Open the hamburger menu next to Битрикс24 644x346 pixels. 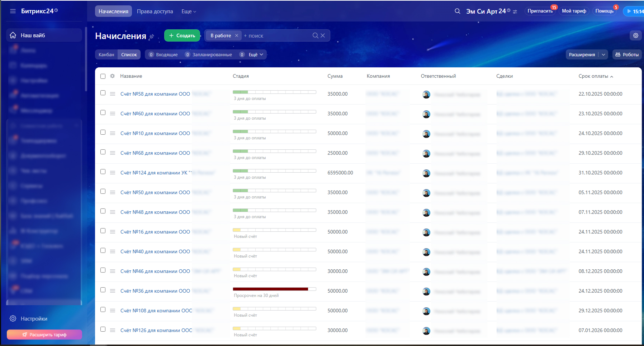[13, 11]
